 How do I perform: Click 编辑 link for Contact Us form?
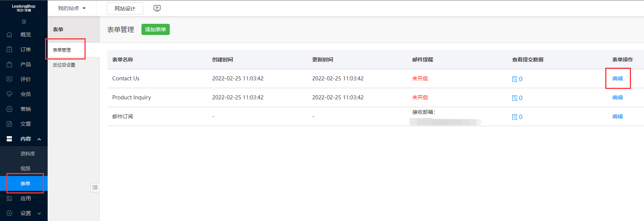[618, 79]
